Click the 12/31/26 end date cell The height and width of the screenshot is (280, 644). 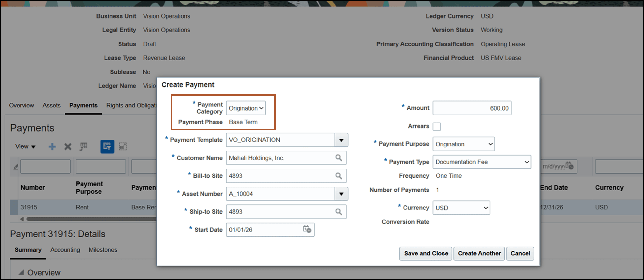(552, 208)
